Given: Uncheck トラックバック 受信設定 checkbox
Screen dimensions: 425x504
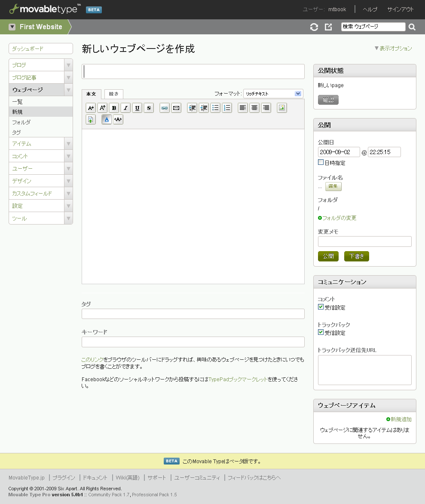Looking at the screenshot, I should (x=321, y=332).
